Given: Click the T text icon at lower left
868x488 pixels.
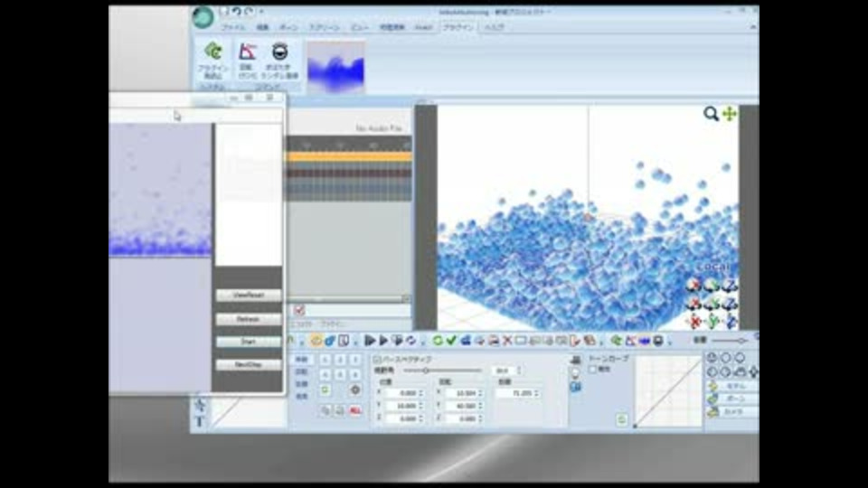Looking at the screenshot, I should [x=201, y=422].
